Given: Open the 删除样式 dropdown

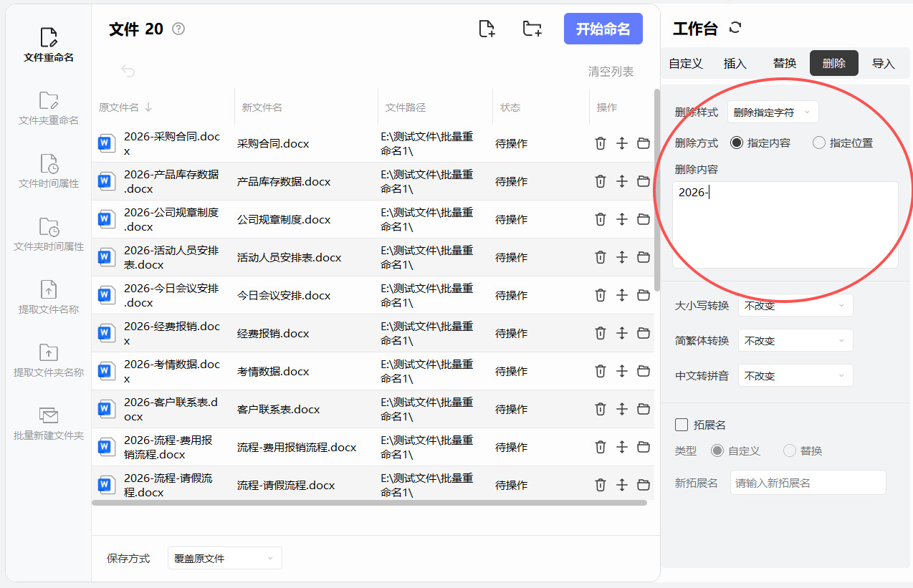Looking at the screenshot, I should point(773,112).
